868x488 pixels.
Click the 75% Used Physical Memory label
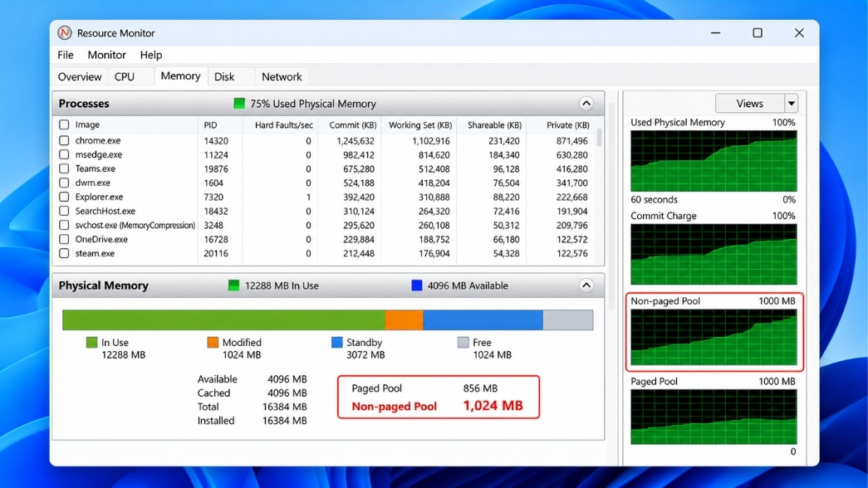coord(313,104)
